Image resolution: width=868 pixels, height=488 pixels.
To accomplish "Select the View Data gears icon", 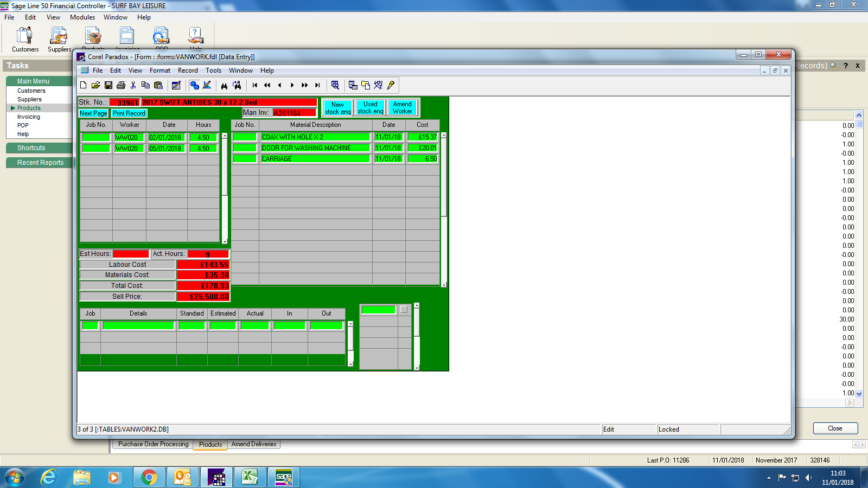I will 194,85.
